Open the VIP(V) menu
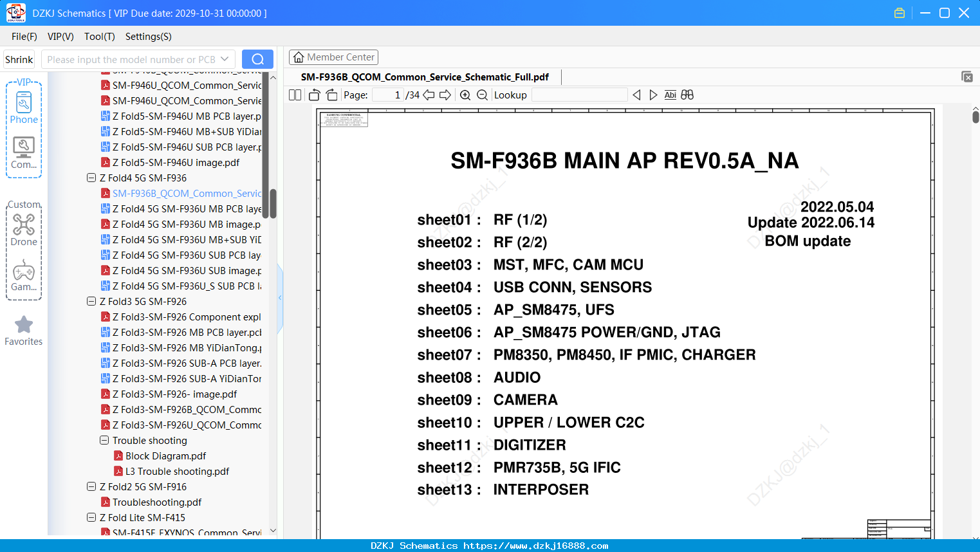 [x=60, y=37]
